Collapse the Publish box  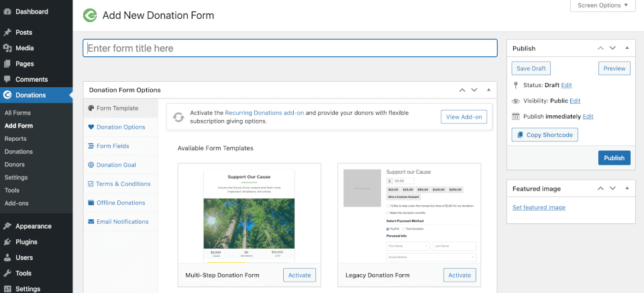coord(627,48)
